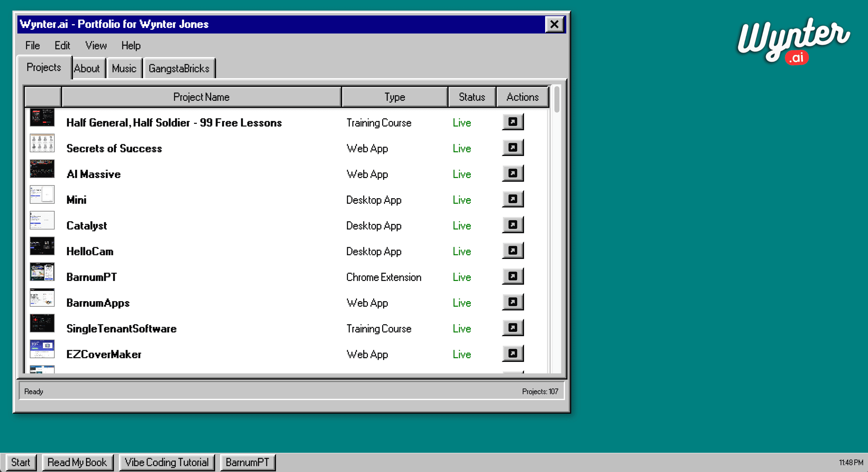Open Vibe Coding Tutorial from the taskbar
This screenshot has height=472, width=868.
click(167, 462)
